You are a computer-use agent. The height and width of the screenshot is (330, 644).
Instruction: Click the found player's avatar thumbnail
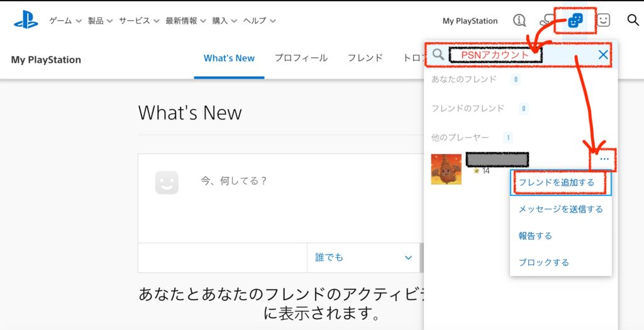click(x=446, y=169)
